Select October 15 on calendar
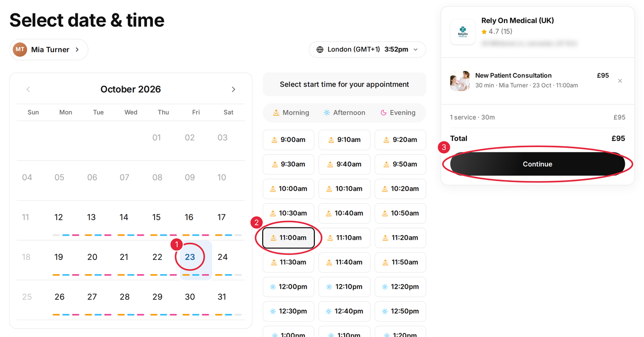The height and width of the screenshot is (337, 644). click(x=157, y=218)
